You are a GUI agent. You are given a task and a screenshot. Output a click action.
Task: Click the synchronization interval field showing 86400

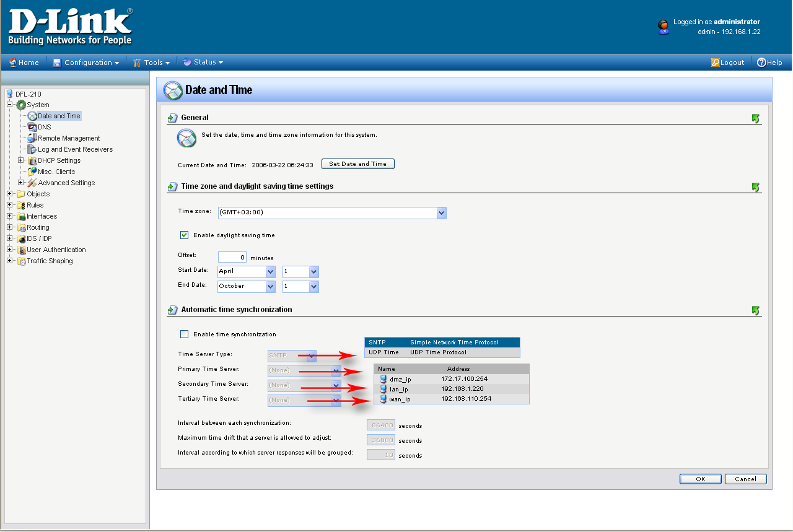[381, 425]
